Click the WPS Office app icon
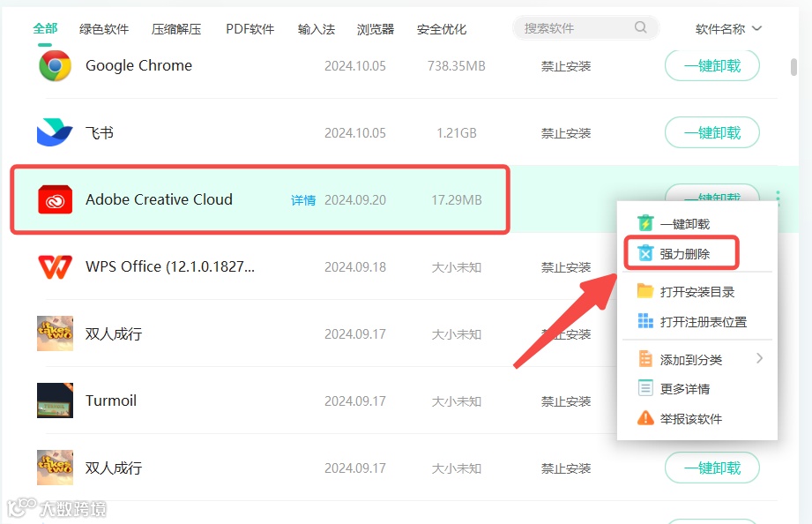Image resolution: width=812 pixels, height=524 pixels. point(55,267)
